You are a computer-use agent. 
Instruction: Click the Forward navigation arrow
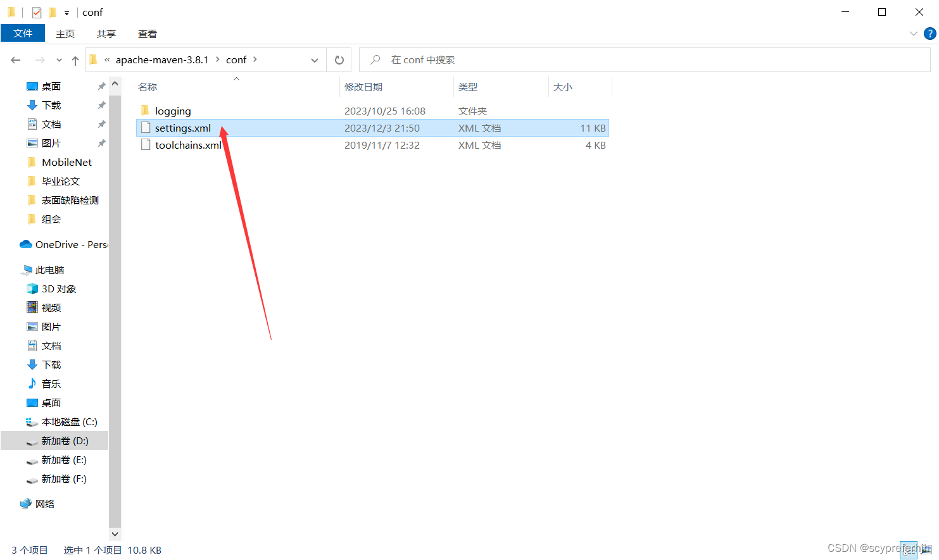click(40, 60)
